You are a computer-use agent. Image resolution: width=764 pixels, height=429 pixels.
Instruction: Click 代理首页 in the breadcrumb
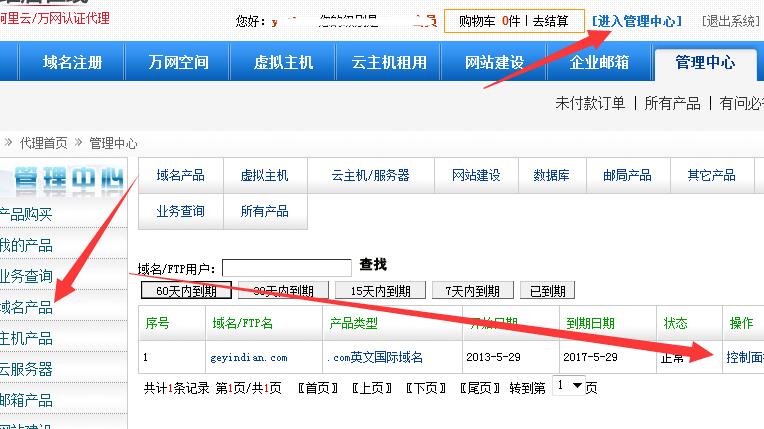click(44, 143)
